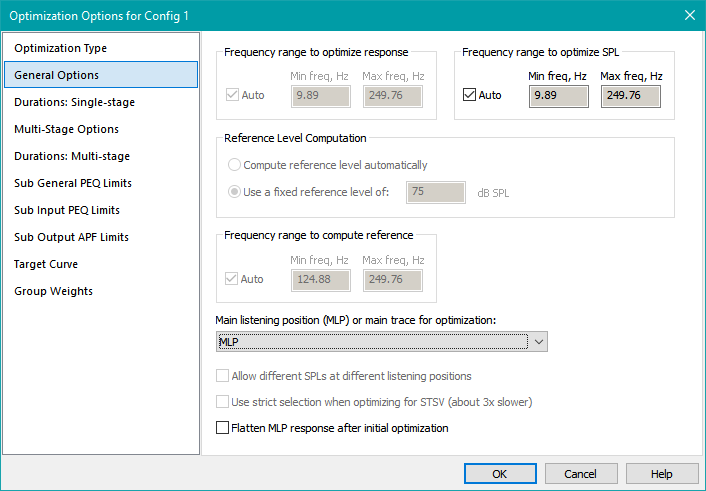Cancel the optimization options dialog

click(x=581, y=474)
